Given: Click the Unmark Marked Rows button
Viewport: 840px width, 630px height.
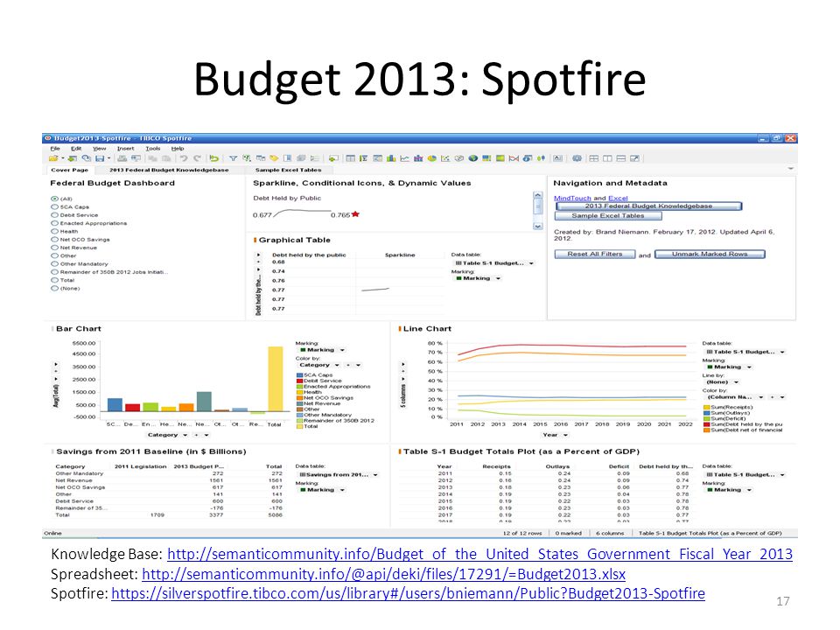Looking at the screenshot, I should coord(710,254).
